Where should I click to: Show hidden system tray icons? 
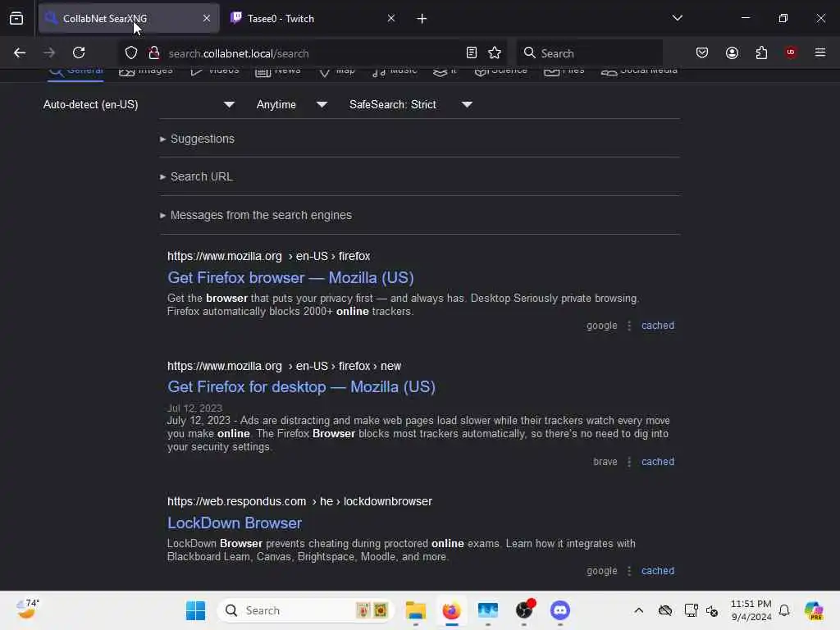point(638,610)
